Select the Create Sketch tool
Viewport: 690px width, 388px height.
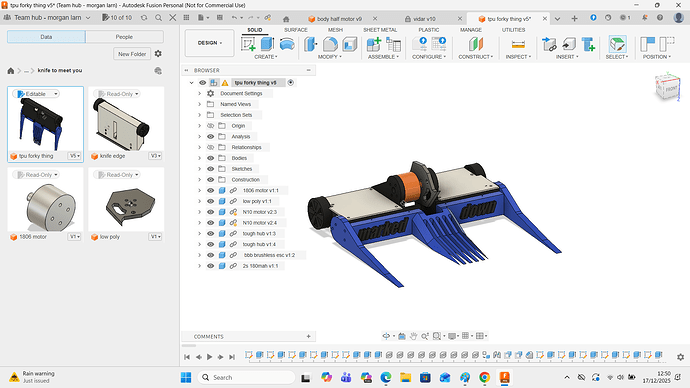click(248, 44)
